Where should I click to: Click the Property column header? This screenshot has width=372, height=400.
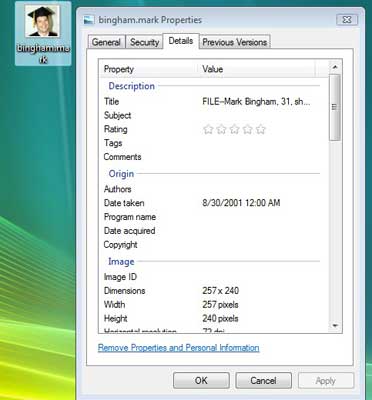click(149, 69)
